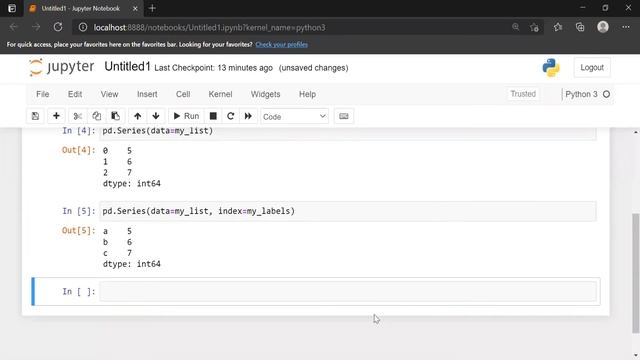Click the notebook vertical scrollbar thumb
The width and height of the screenshot is (640, 360).
point(636,273)
